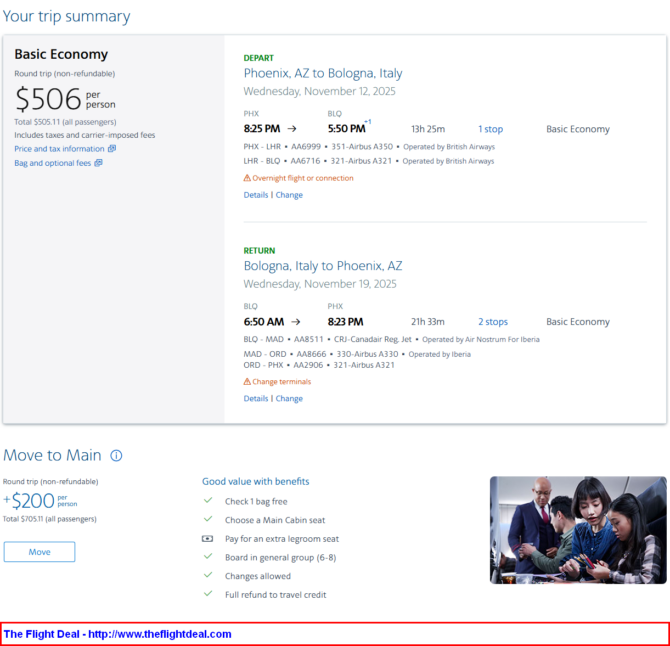Click the external-link icon beside Bag and optional fees
The height and width of the screenshot is (646, 670).
pos(98,163)
